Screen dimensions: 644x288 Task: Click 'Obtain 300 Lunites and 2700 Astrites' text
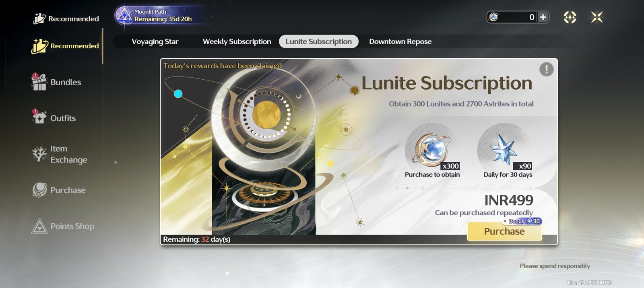pyautogui.click(x=461, y=104)
